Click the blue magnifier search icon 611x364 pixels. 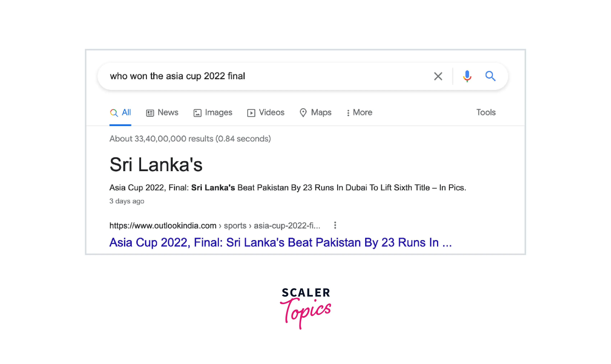tap(490, 76)
